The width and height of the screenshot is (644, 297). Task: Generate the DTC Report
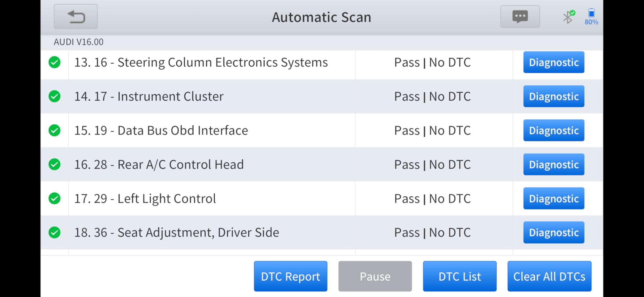[x=290, y=276]
